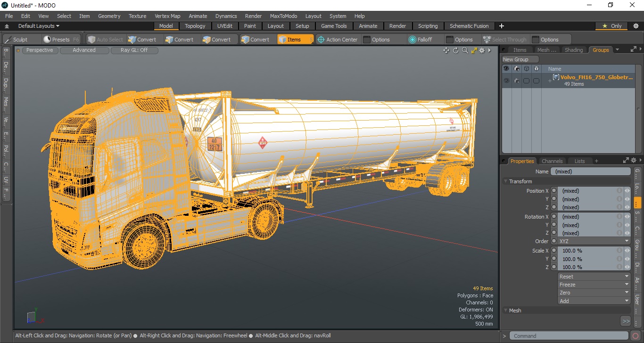Viewport: 644px width, 343px height.
Task: Click the Scale X channel arrows icon
Action: pyautogui.click(x=627, y=251)
